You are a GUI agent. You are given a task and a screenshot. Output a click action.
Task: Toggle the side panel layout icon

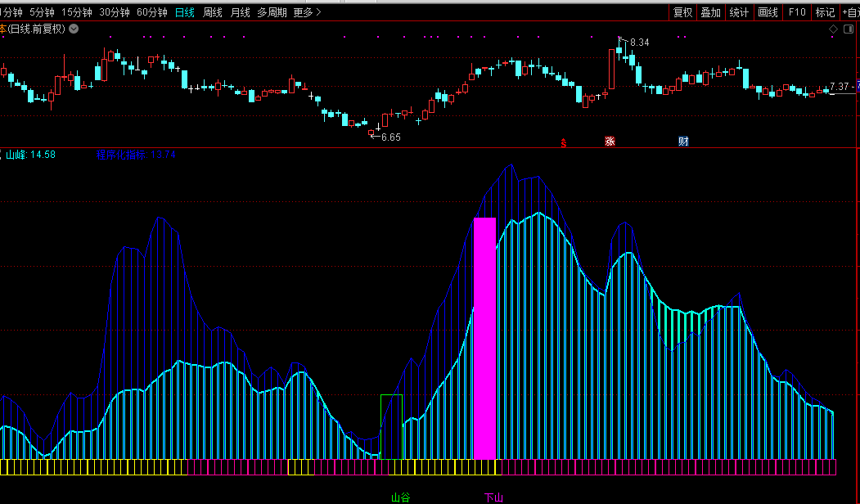coord(849,29)
